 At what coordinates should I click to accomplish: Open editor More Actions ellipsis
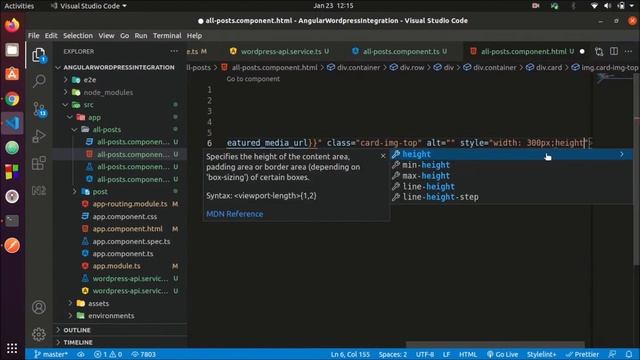pos(629,51)
